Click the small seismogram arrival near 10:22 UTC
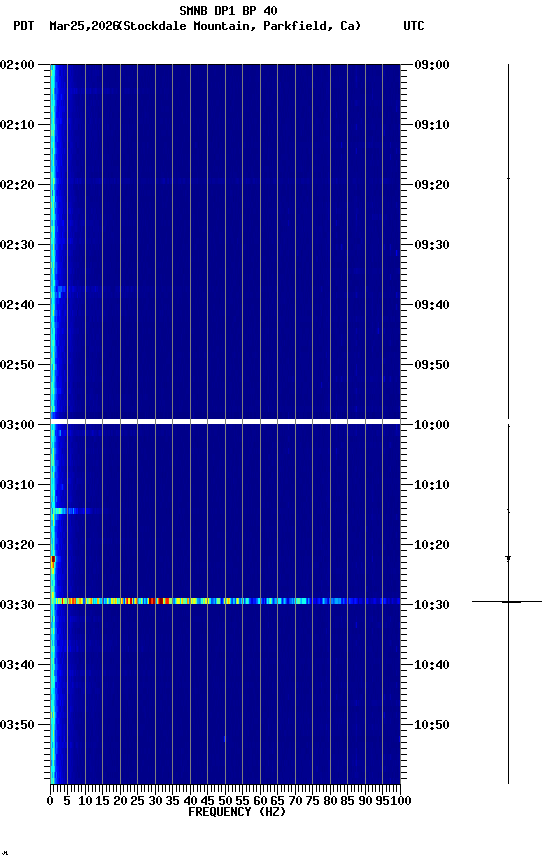 pyautogui.click(x=508, y=559)
